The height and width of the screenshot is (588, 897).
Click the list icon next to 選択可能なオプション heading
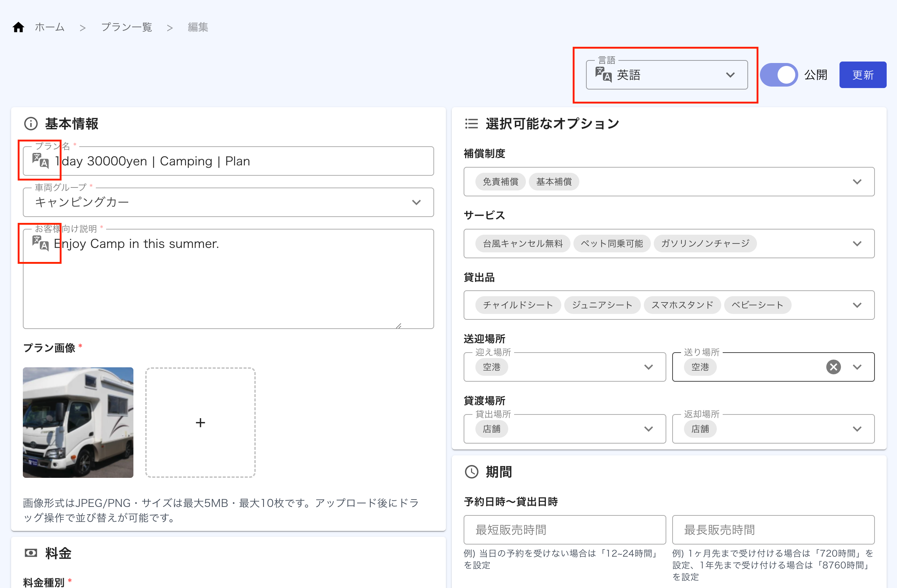pos(471,123)
